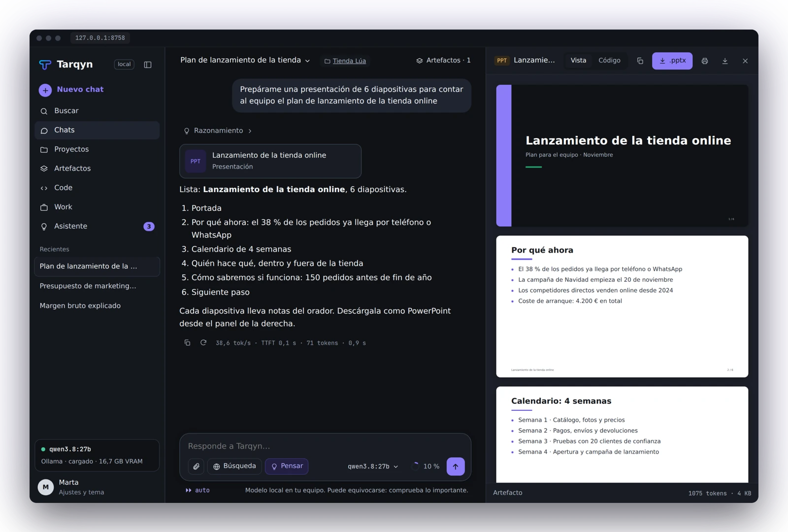Select recent chat Plan de lanzamiento
The width and height of the screenshot is (788, 532).
pyautogui.click(x=97, y=266)
